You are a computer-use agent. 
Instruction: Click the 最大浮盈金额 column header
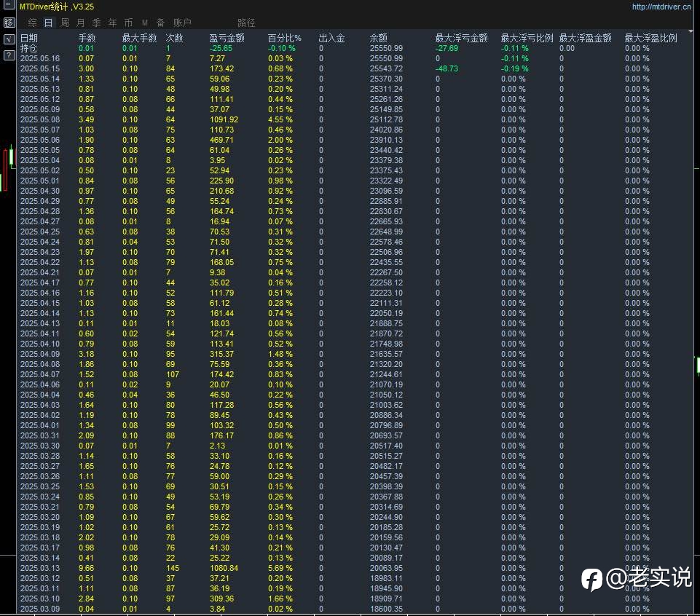pos(585,38)
